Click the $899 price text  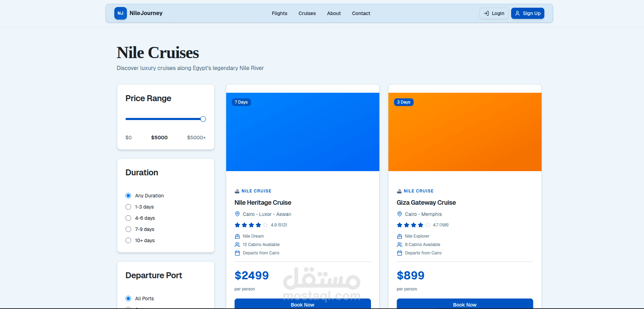(410, 275)
